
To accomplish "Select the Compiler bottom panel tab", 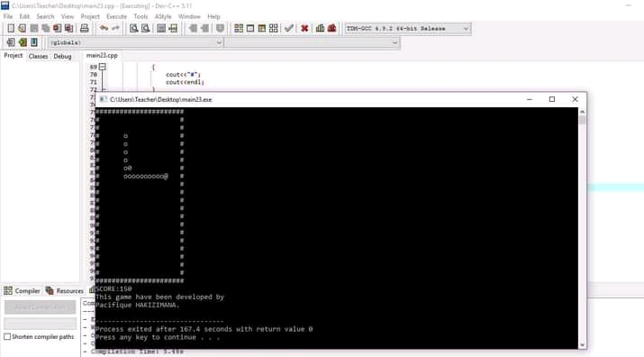I will [x=23, y=291].
